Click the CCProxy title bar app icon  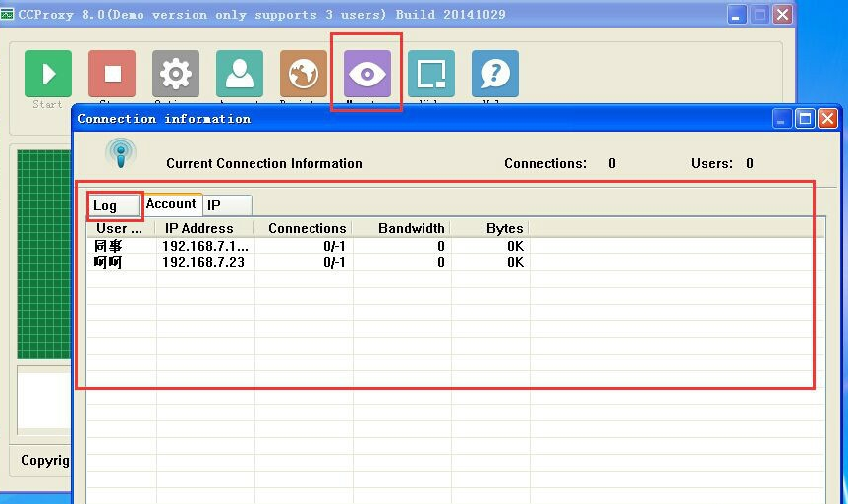tap(7, 14)
